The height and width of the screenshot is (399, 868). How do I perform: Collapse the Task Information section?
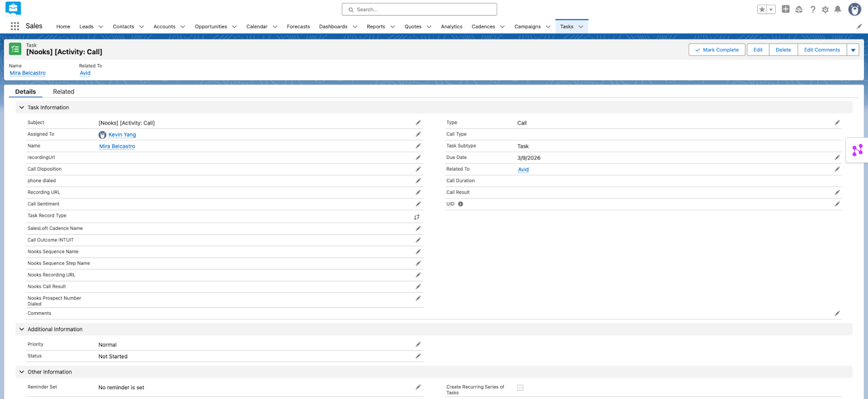(22, 107)
